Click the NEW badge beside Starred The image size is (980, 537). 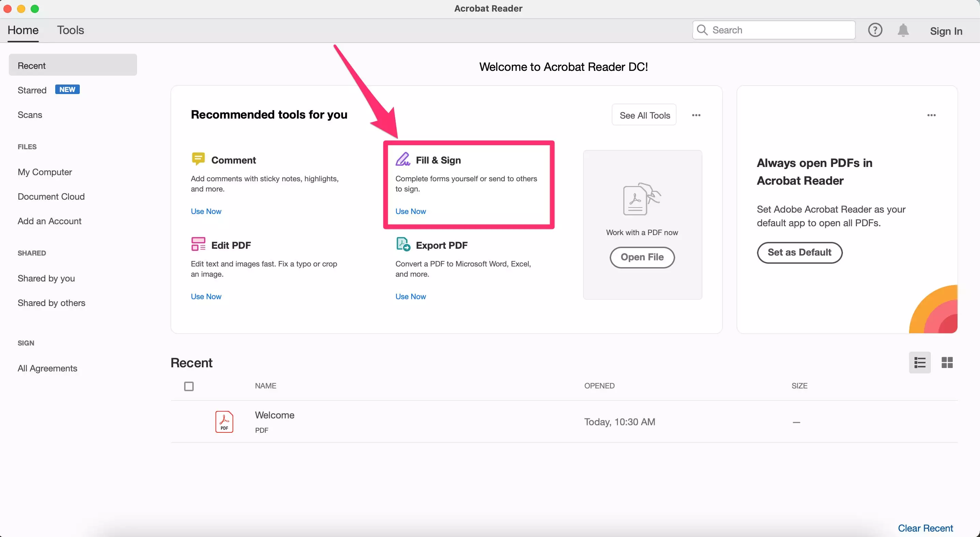pyautogui.click(x=67, y=89)
